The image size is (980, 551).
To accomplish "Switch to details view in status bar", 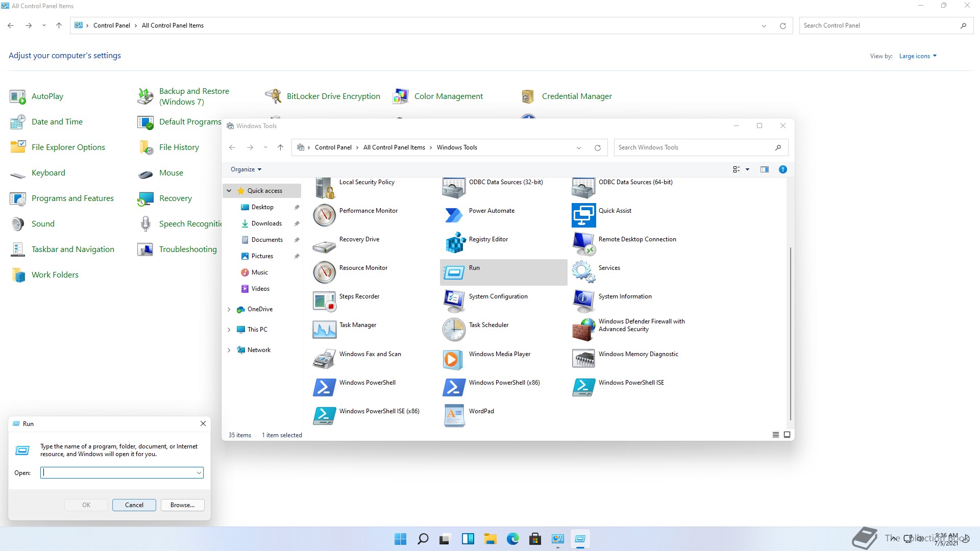I will click(775, 435).
